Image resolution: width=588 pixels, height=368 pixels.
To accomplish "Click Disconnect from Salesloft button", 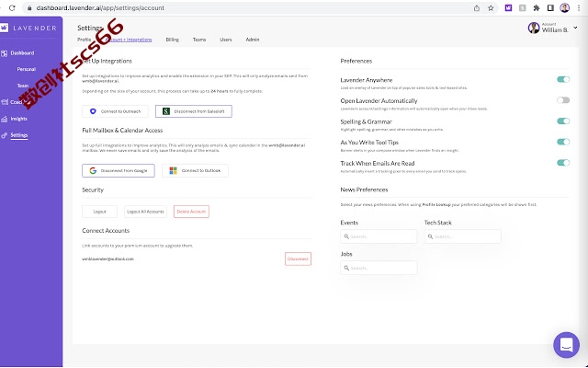I will [x=194, y=111].
